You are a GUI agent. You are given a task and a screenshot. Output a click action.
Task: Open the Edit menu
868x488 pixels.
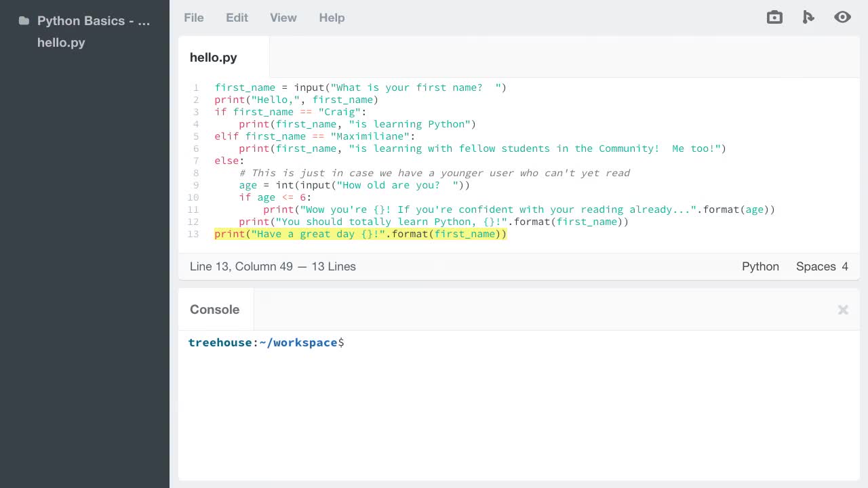[237, 18]
